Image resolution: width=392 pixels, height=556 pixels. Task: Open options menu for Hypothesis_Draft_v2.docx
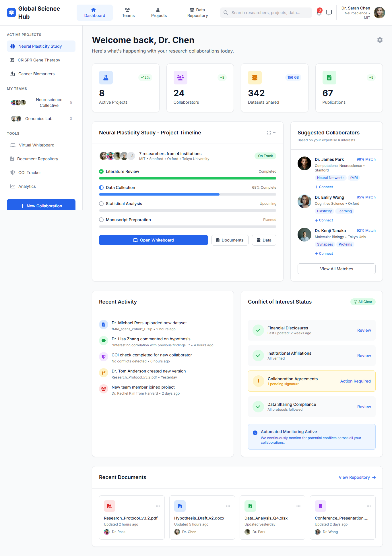228,506
